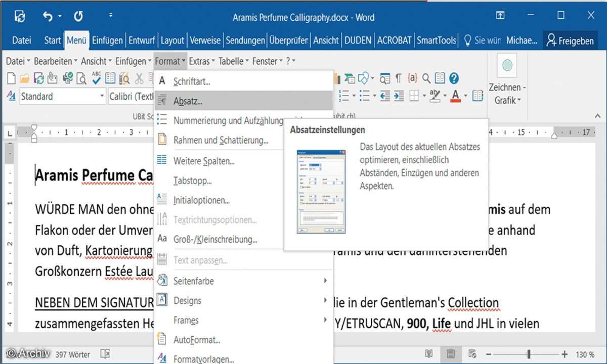Select Absatz... in Format menu

(243, 101)
